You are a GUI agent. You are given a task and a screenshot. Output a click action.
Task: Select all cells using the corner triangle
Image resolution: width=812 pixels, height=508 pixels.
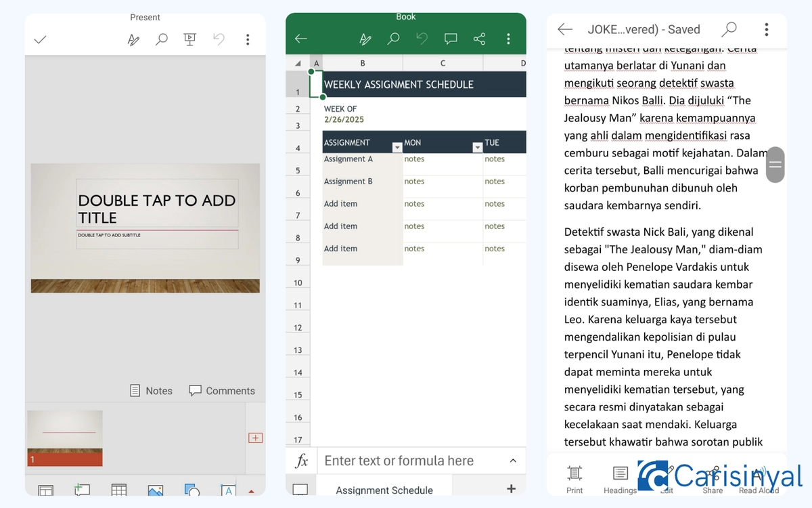pyautogui.click(x=298, y=63)
